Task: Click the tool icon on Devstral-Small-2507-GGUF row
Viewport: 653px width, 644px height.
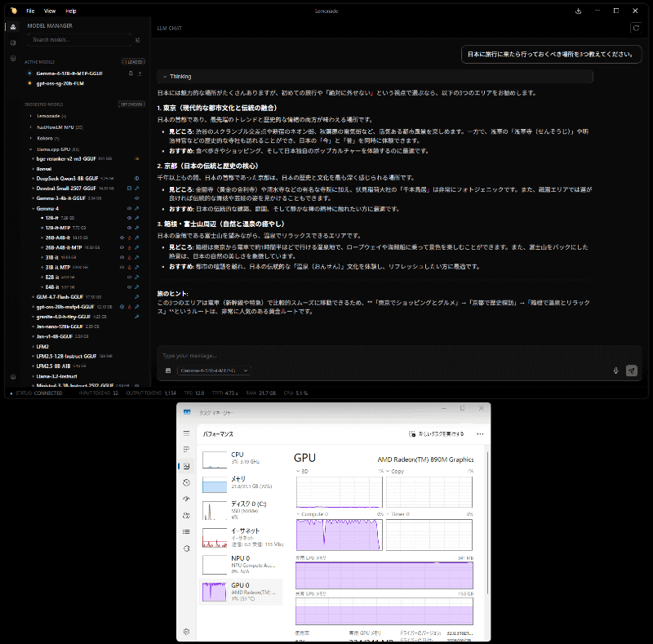Action: tap(136, 189)
